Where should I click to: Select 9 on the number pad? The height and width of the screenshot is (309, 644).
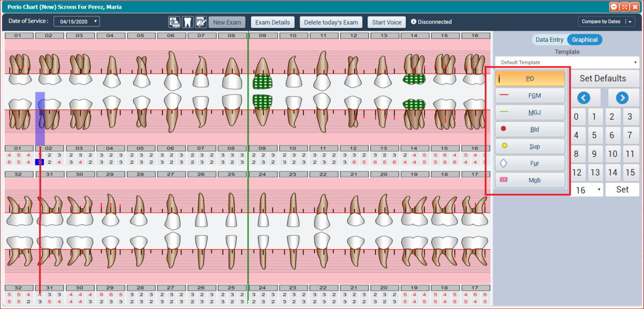click(x=594, y=154)
